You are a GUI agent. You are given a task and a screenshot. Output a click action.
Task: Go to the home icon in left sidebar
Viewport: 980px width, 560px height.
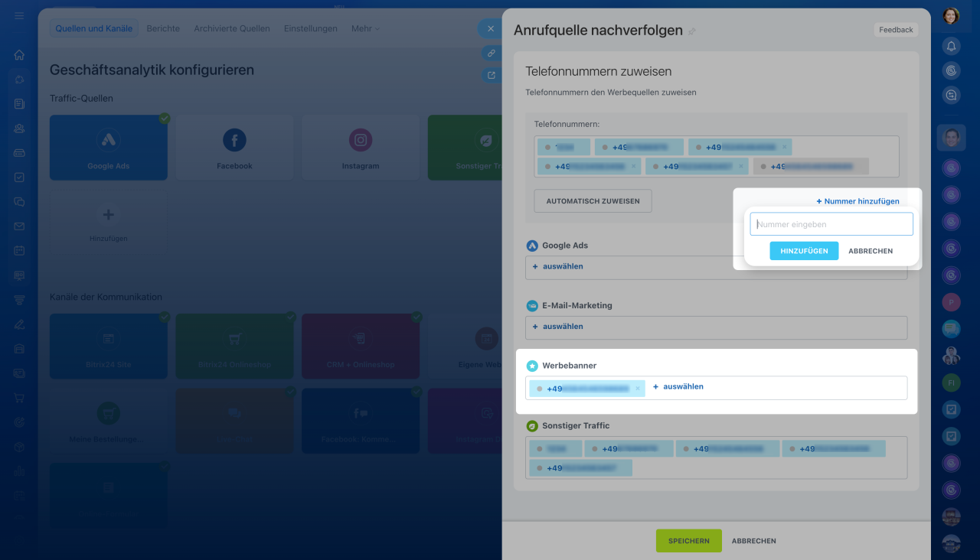point(19,55)
